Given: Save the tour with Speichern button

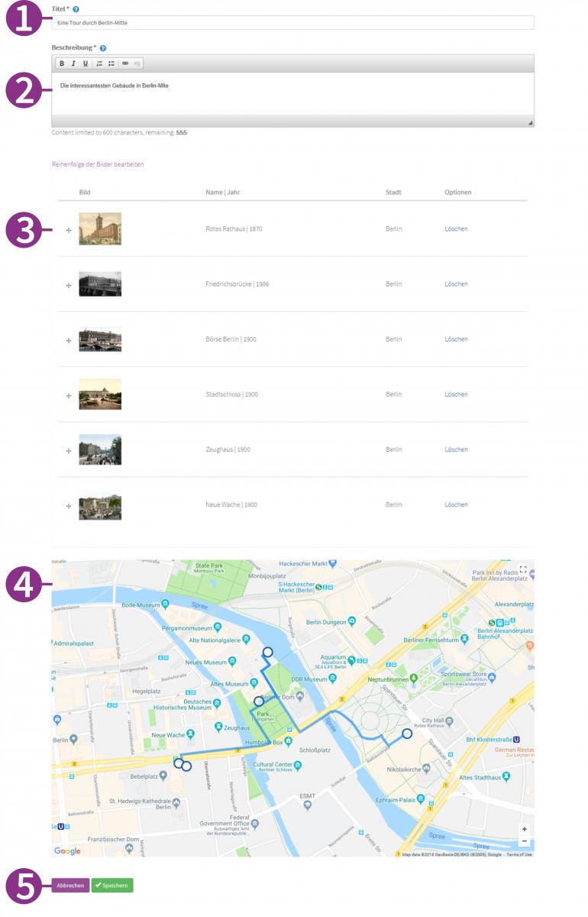Looking at the screenshot, I should pos(112,886).
